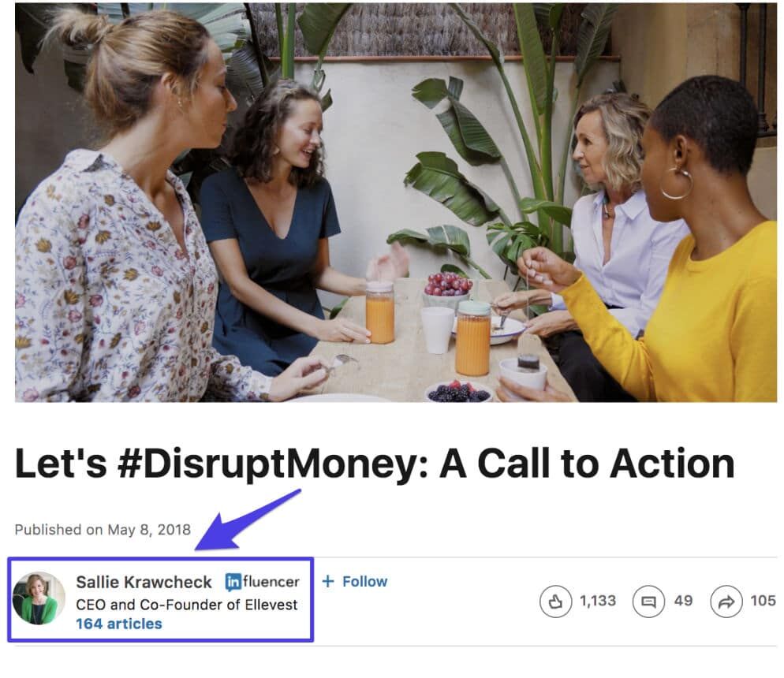Click the words 'A Call to Action'
Image resolution: width=784 pixels, height=678 pixels.
coord(586,464)
